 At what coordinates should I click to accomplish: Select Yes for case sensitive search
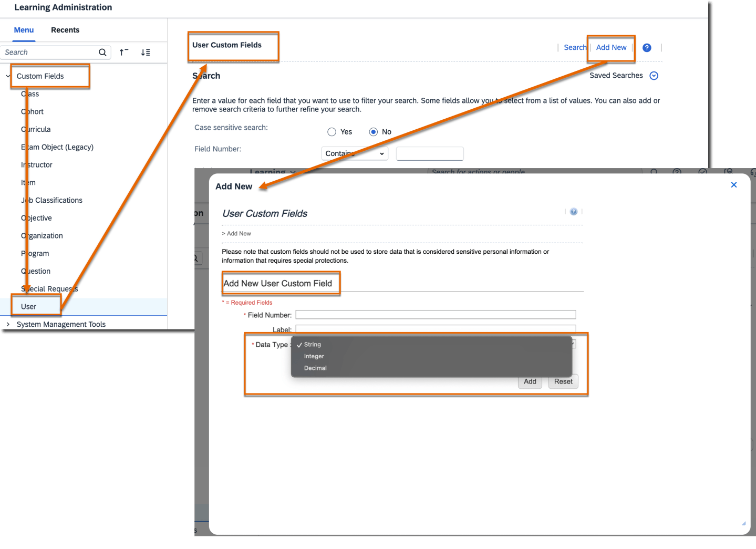332,131
